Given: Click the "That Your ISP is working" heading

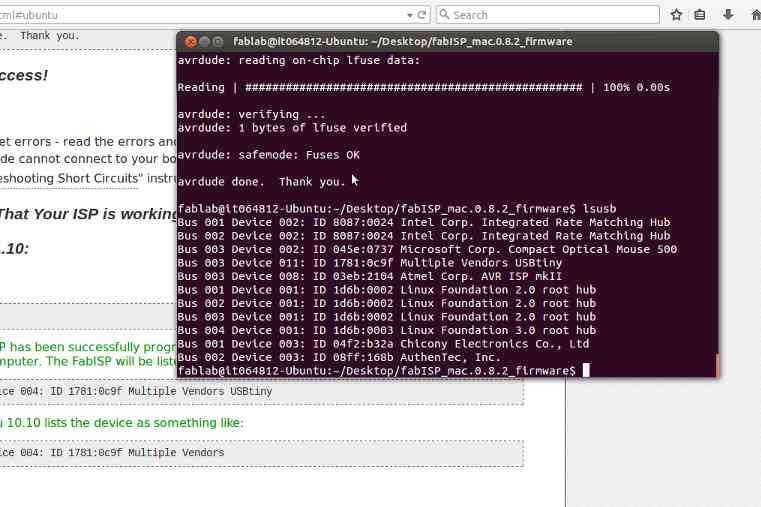Looking at the screenshot, I should 89,214.
